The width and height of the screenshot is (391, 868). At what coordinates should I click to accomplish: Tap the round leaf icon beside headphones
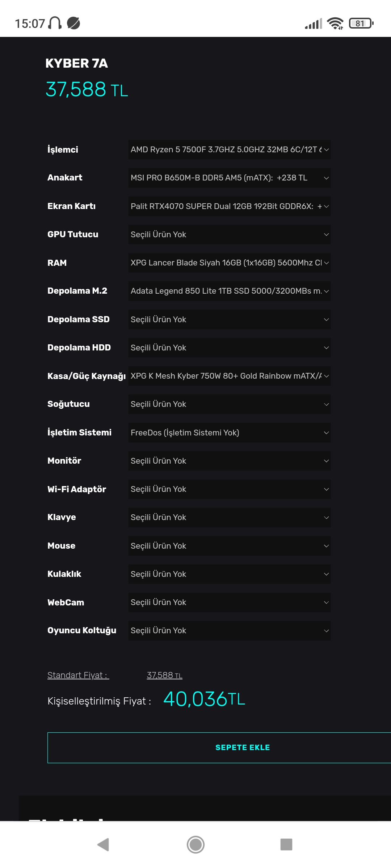click(x=73, y=23)
